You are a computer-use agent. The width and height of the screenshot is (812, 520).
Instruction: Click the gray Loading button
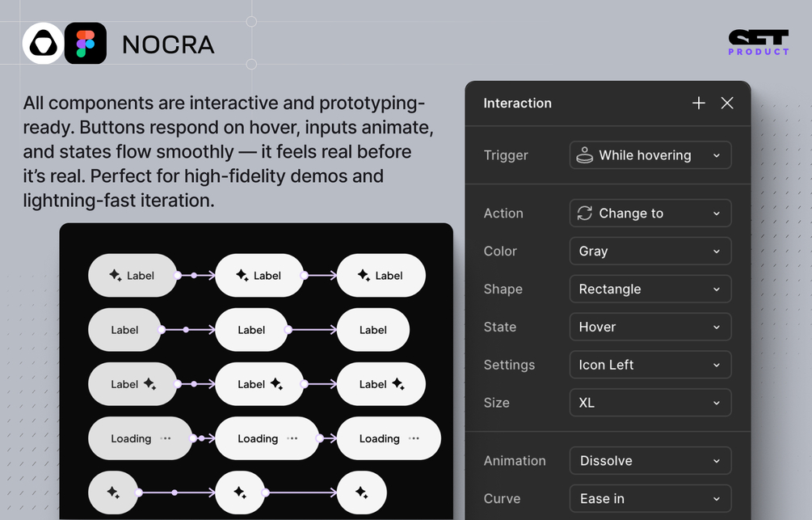(140, 439)
